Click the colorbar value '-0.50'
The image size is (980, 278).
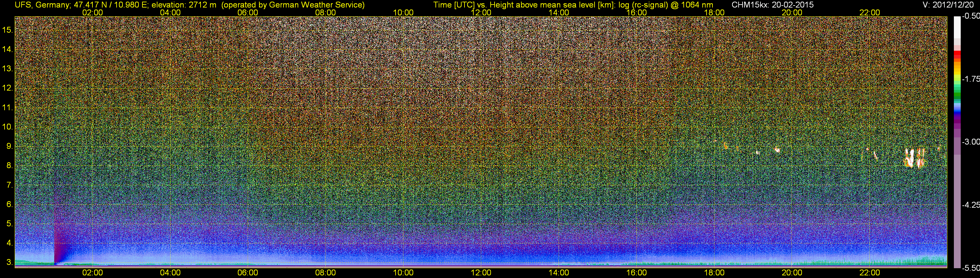click(x=971, y=16)
